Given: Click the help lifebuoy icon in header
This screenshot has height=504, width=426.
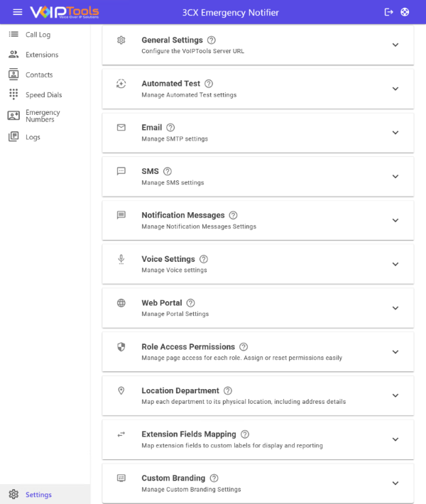Looking at the screenshot, I should [x=405, y=12].
